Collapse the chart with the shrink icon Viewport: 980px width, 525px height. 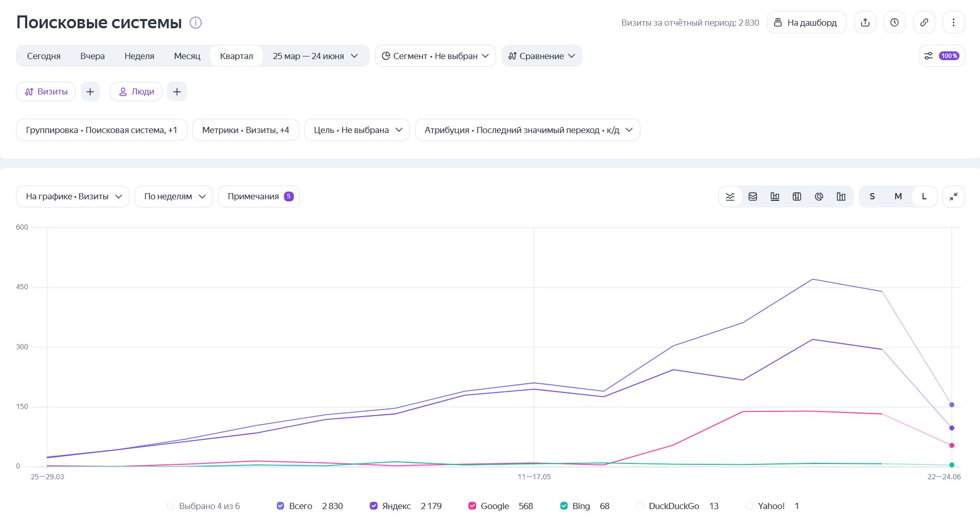tap(953, 197)
